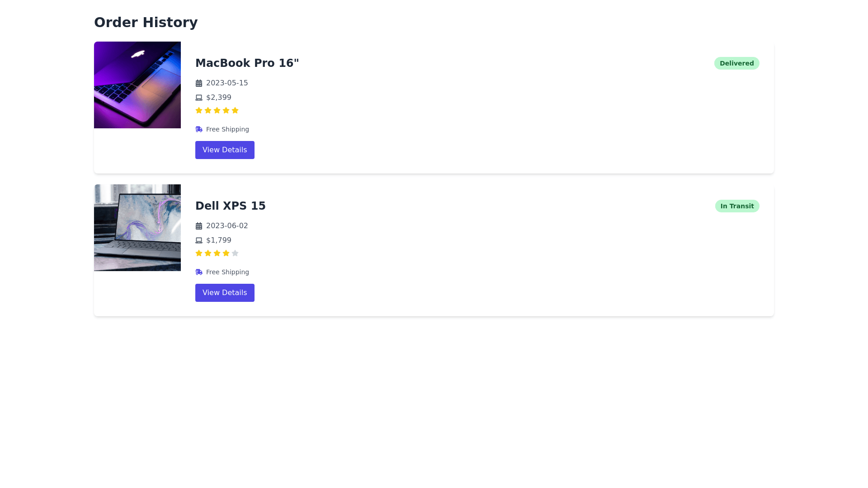
Task: Select the Dell XPS 15 title
Action: [x=231, y=206]
